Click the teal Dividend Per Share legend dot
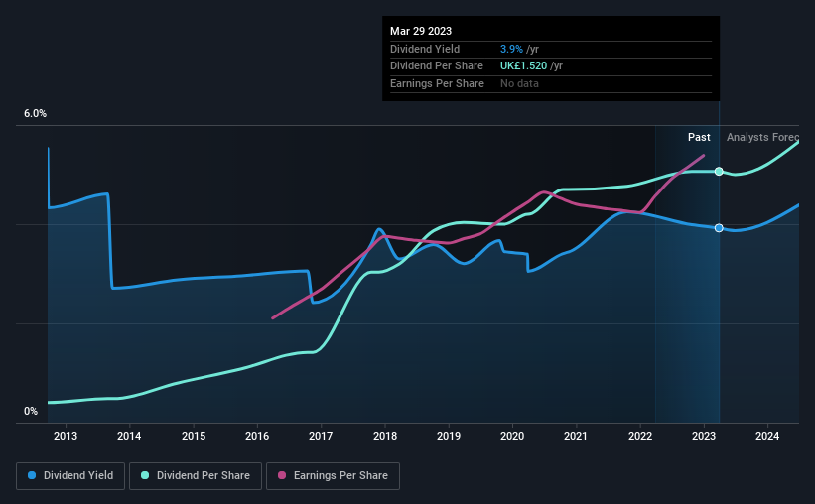 pos(145,475)
